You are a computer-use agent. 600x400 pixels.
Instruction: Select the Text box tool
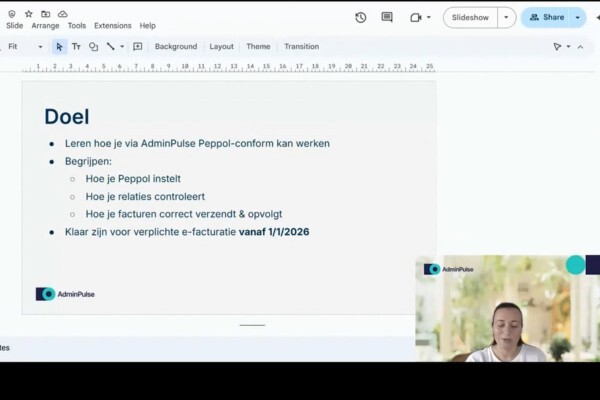(76, 47)
